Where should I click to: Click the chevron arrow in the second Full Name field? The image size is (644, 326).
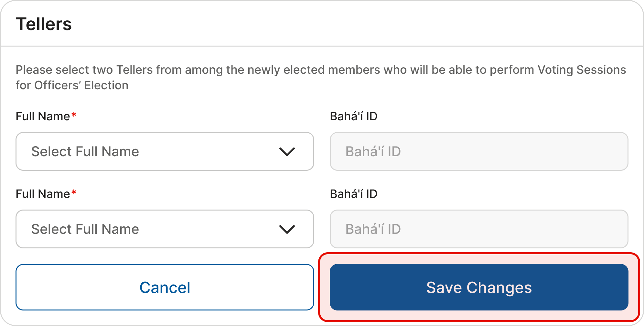click(287, 229)
